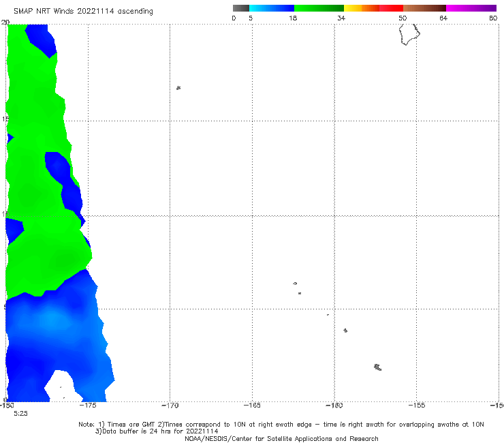Click the cyan-blue segment of the color bar

point(272,8)
